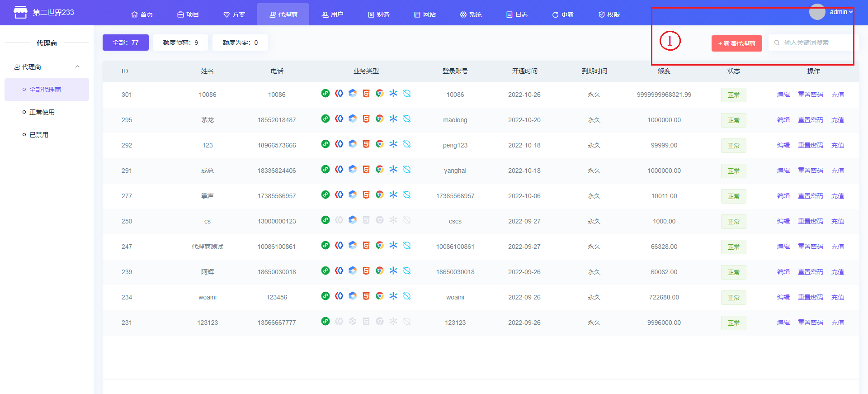Click the HTML5 icon in row 301
The image size is (868, 394).
(x=366, y=93)
